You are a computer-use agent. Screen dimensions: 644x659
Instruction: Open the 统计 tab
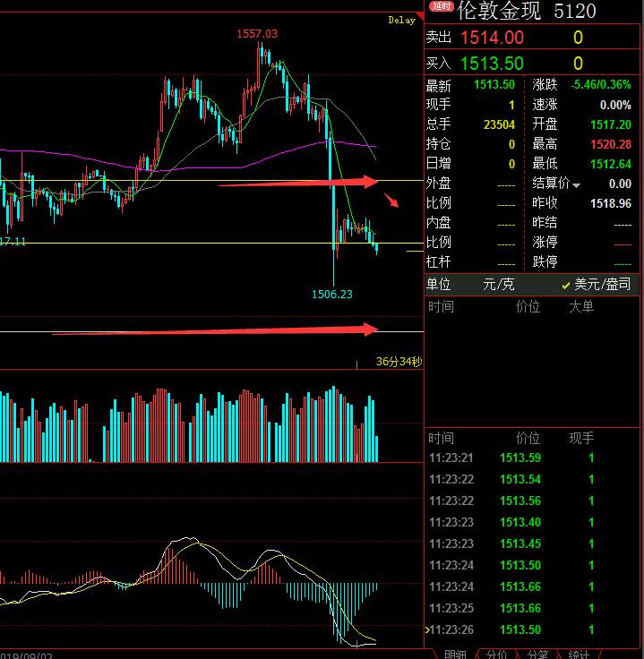point(579,655)
